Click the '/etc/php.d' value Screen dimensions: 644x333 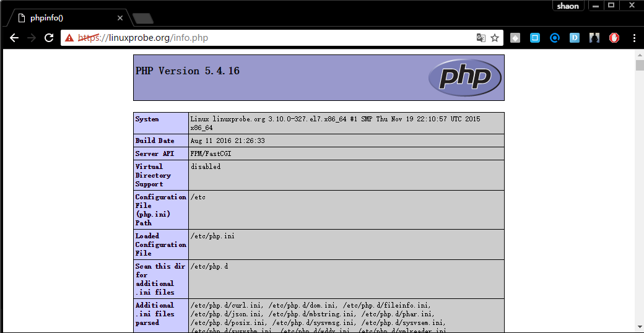(209, 267)
